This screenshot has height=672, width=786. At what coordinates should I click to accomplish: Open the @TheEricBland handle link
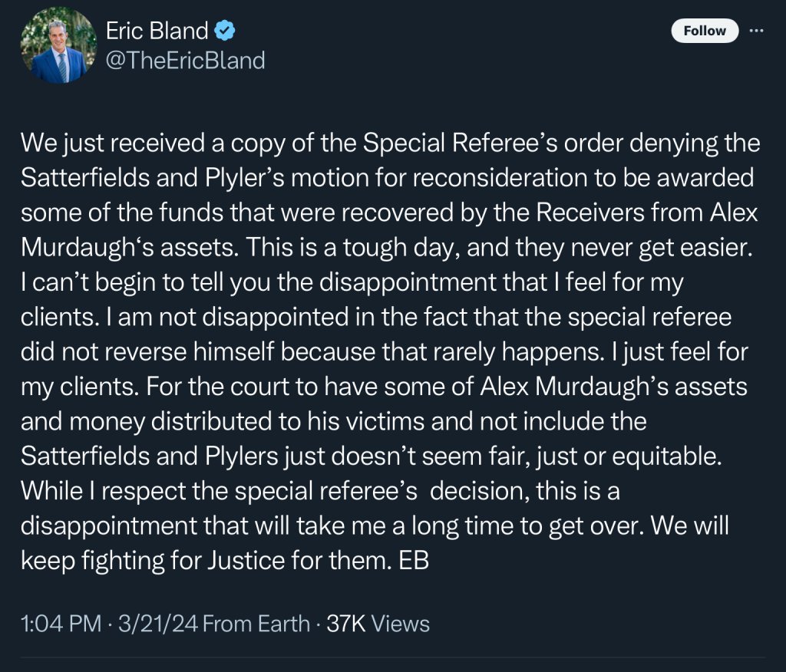[184, 60]
